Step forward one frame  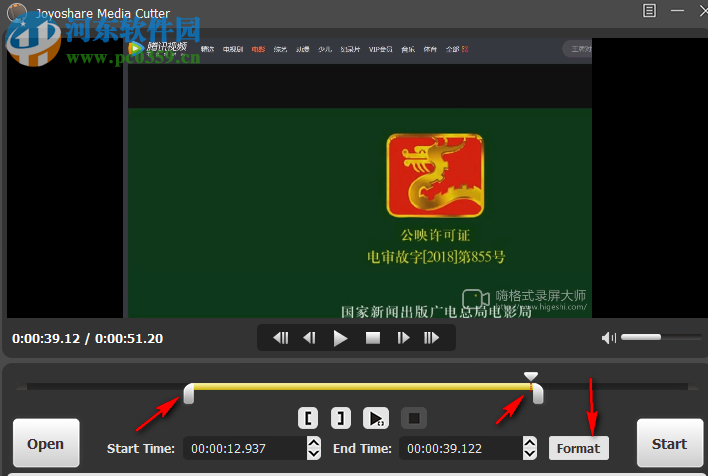[x=403, y=338]
